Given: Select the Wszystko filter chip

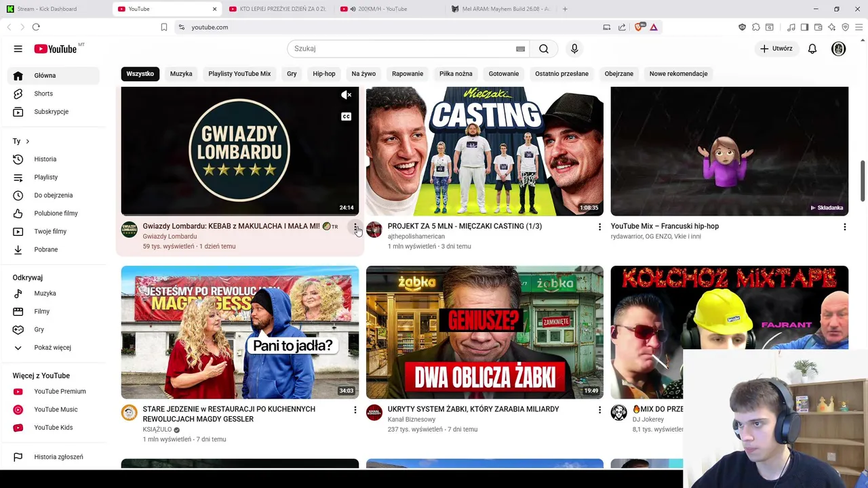Looking at the screenshot, I should 140,73.
